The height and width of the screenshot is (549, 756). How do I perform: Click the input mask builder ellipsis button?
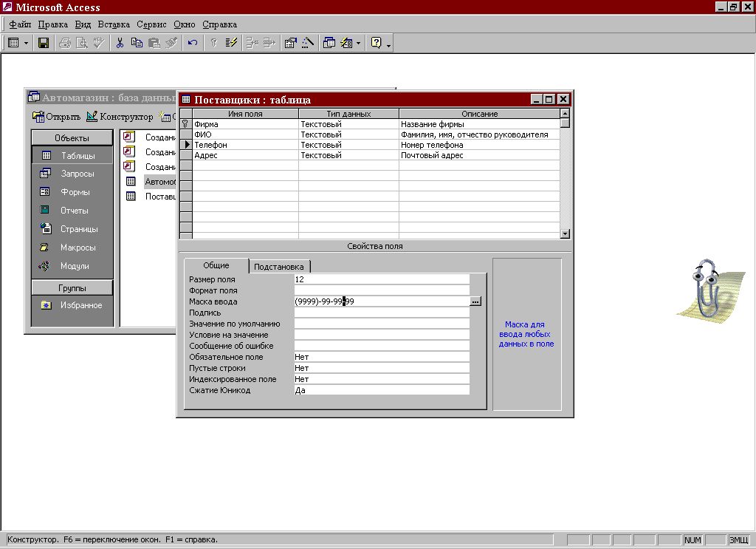pyautogui.click(x=475, y=301)
